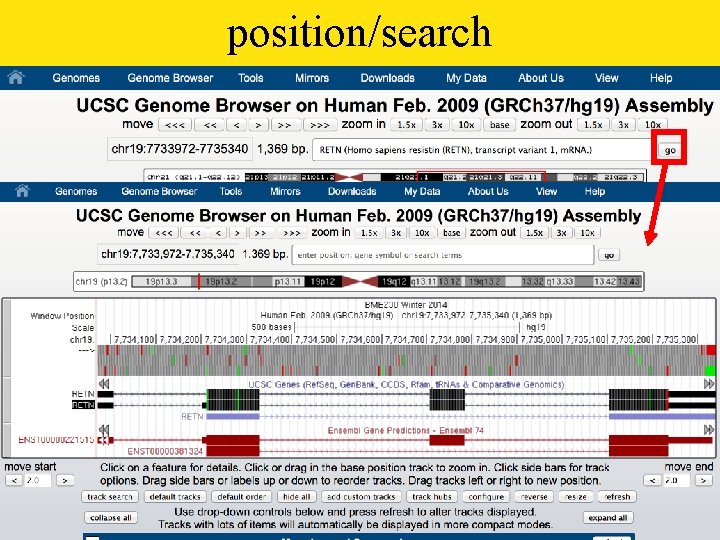This screenshot has width=720, height=540.
Task: Open the My Data menu in the upper browser
Action: 467,78
